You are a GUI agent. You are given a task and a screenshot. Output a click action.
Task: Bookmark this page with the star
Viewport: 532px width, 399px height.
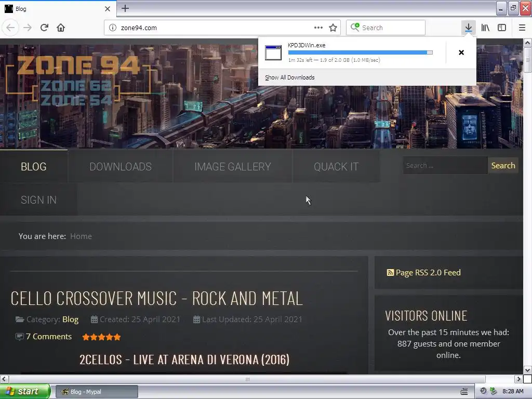(333, 28)
